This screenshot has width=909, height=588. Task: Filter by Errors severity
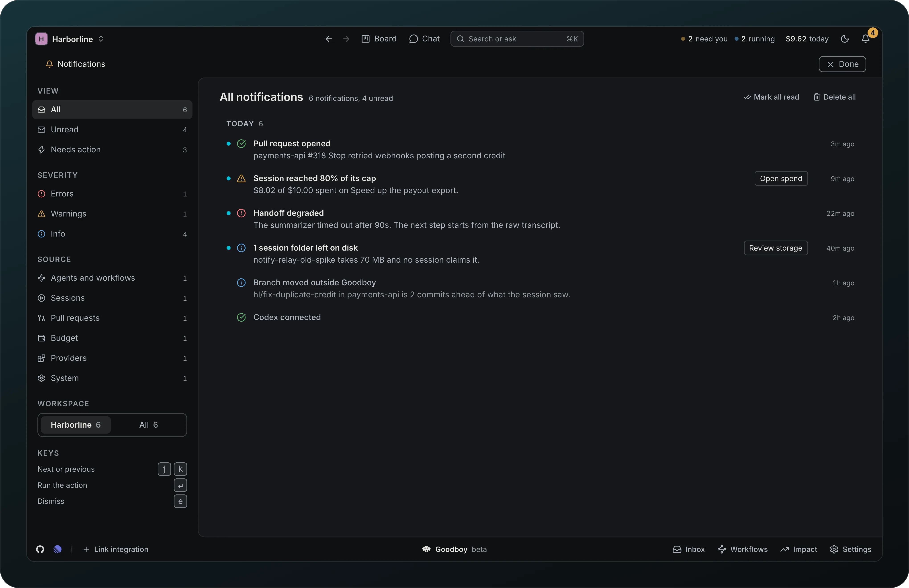tap(112, 194)
